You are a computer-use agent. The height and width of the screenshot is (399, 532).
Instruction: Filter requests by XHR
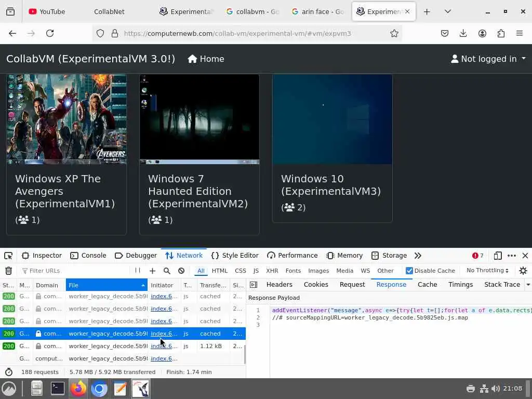272,271
